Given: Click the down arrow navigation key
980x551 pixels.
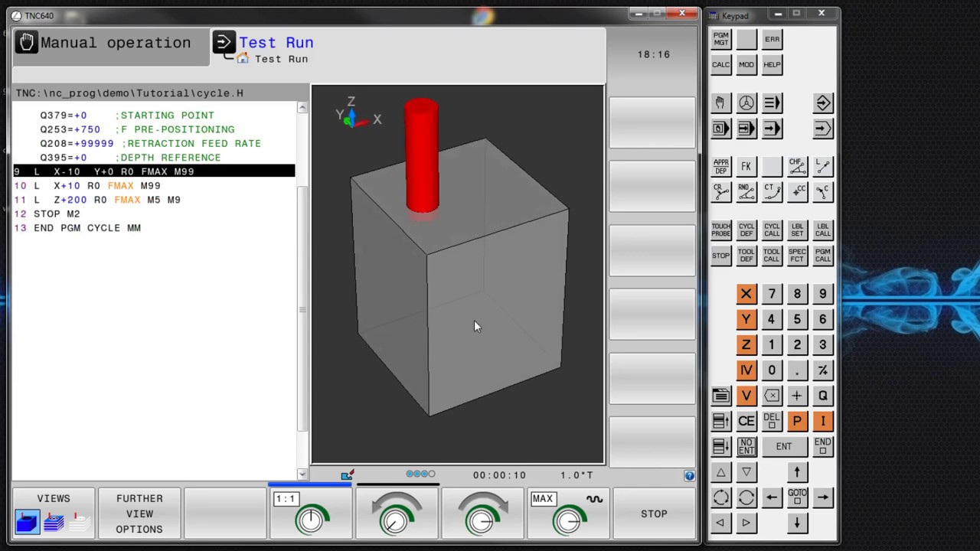Looking at the screenshot, I should tap(797, 523).
